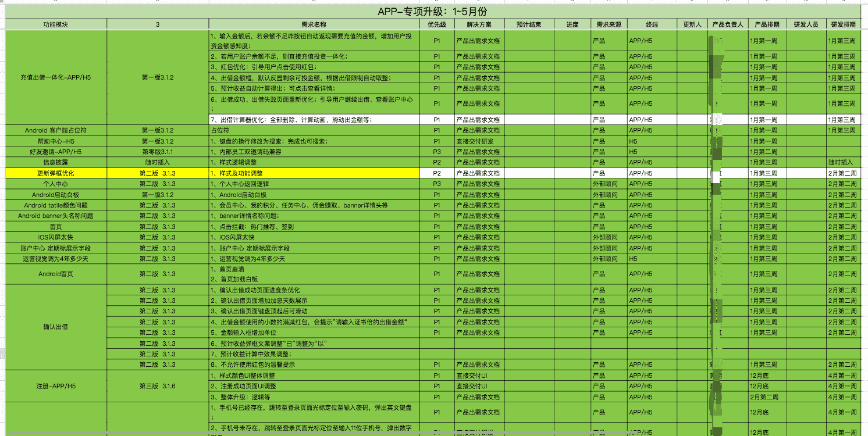Viewport: 868px width, 436px height.
Task: Click the merged "确认出借" module cell
Action: tap(56, 327)
